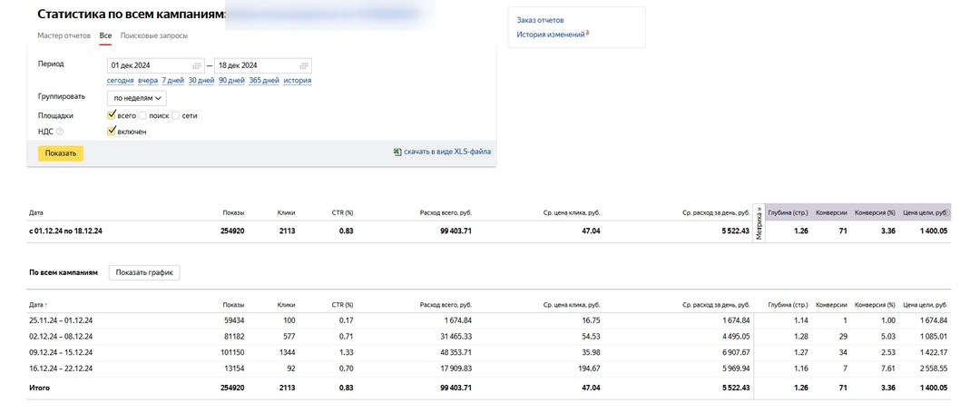The image size is (980, 413).
Task: Click the end date field 18 дек 2024
Action: click(x=263, y=65)
